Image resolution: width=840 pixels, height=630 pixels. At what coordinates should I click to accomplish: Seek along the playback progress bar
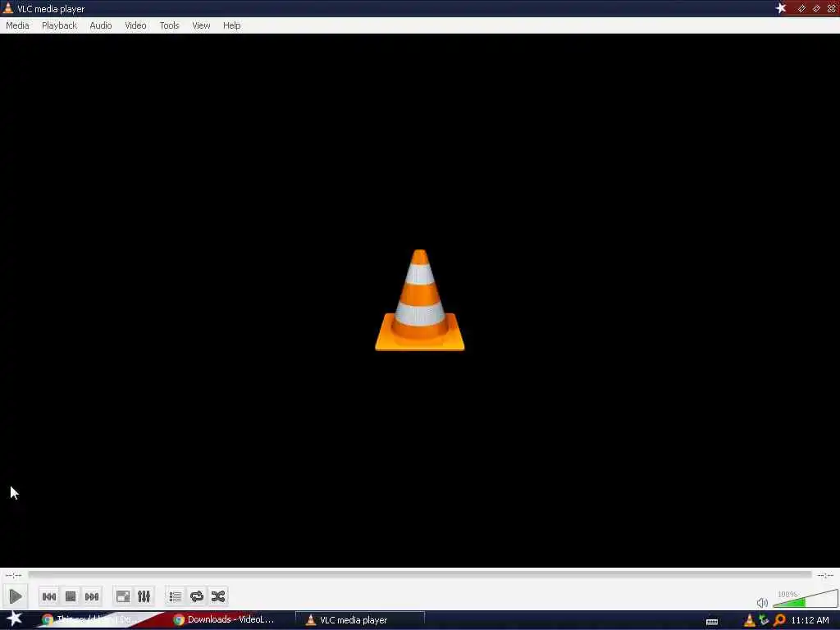[x=419, y=575]
